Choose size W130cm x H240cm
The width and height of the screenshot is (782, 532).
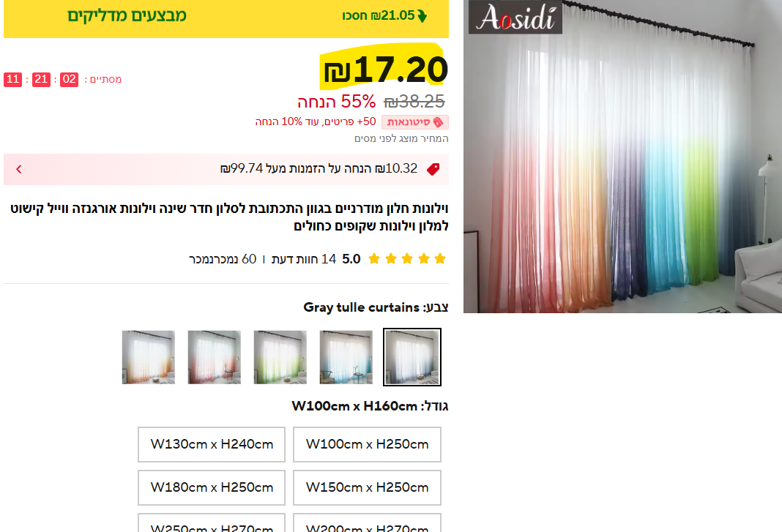click(x=212, y=444)
